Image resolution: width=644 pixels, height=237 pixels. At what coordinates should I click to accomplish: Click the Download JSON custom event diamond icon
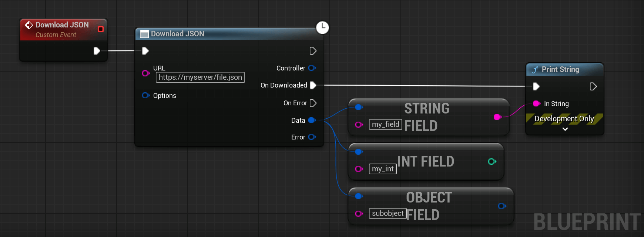coord(29,25)
